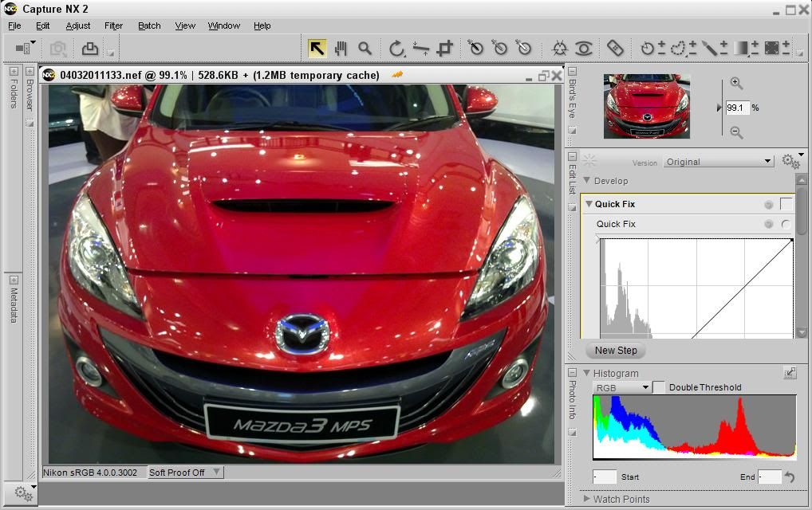The height and width of the screenshot is (510, 812).
Task: Activate the Crop tool
Action: coord(445,49)
